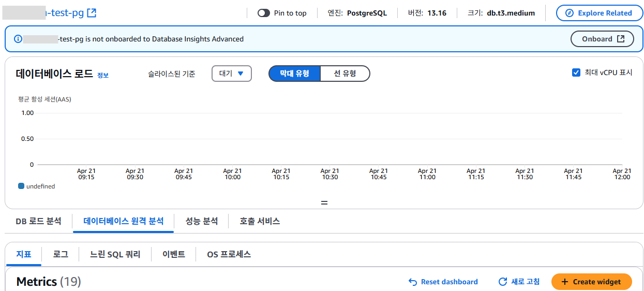This screenshot has height=291, width=644.
Task: Click the compass icon in Explore Related
Action: [x=570, y=13]
